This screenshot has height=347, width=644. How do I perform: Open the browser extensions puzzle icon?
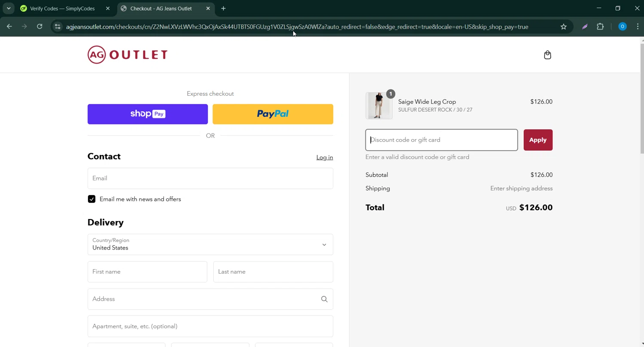point(600,27)
